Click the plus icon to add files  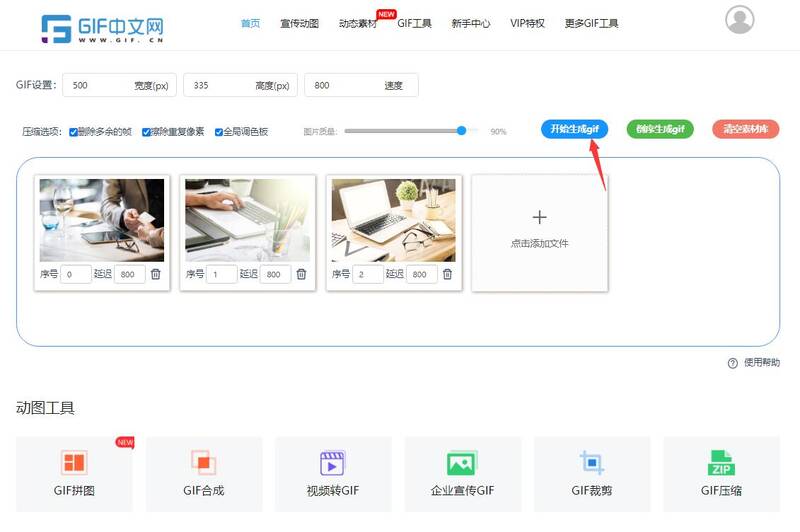tap(539, 217)
